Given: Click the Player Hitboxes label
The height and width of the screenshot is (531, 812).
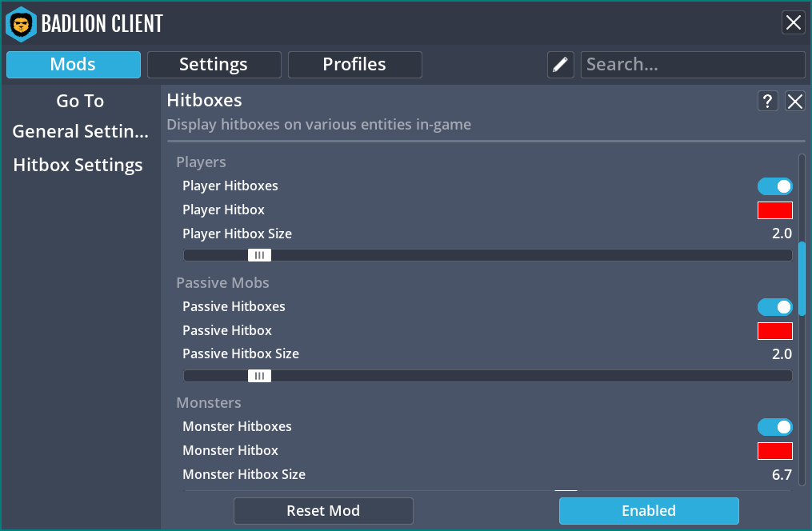Looking at the screenshot, I should tap(230, 186).
